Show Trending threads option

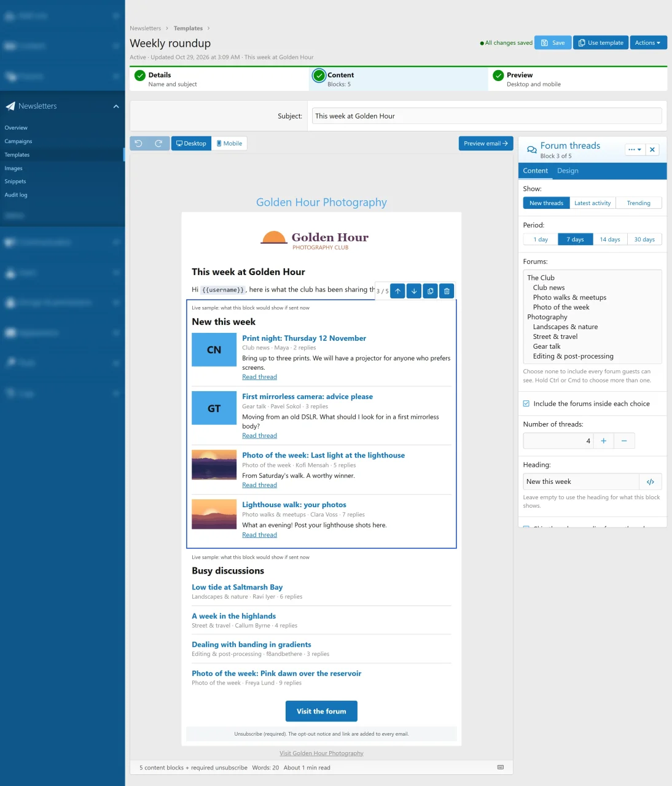[x=639, y=203]
